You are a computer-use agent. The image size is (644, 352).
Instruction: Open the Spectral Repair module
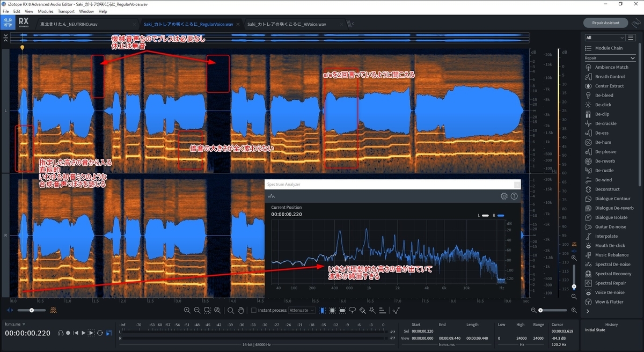click(x=610, y=283)
